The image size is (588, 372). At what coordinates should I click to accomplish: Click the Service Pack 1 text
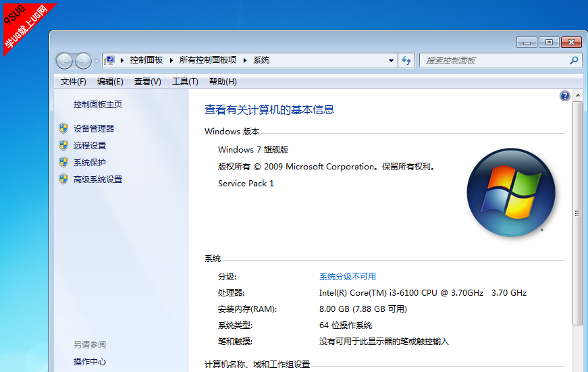[x=246, y=184]
